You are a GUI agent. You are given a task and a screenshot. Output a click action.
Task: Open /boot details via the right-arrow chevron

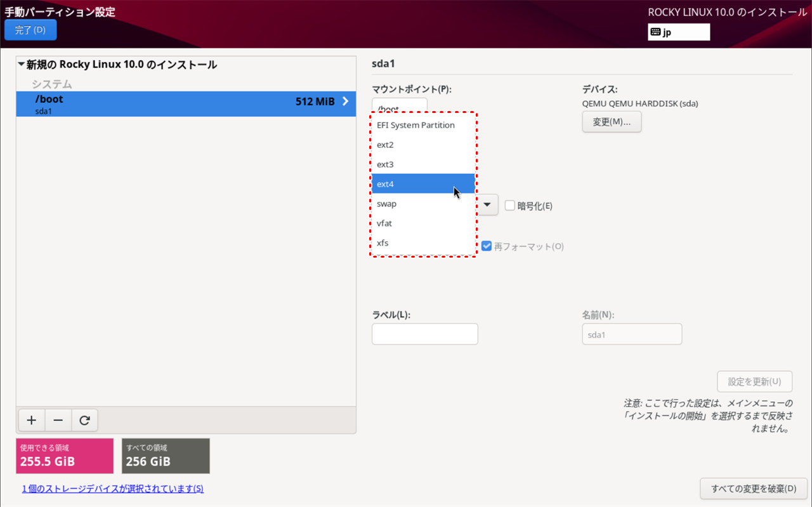pyautogui.click(x=346, y=101)
